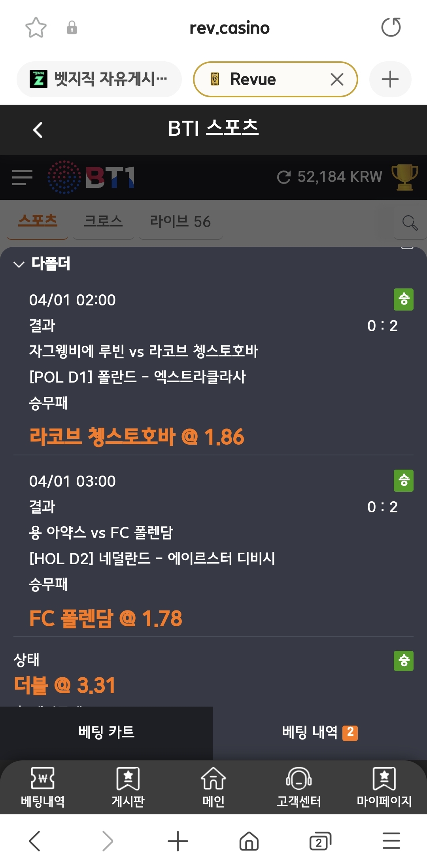Collapse the 다폴더 bet section
This screenshot has height=868, width=427.
[19, 264]
